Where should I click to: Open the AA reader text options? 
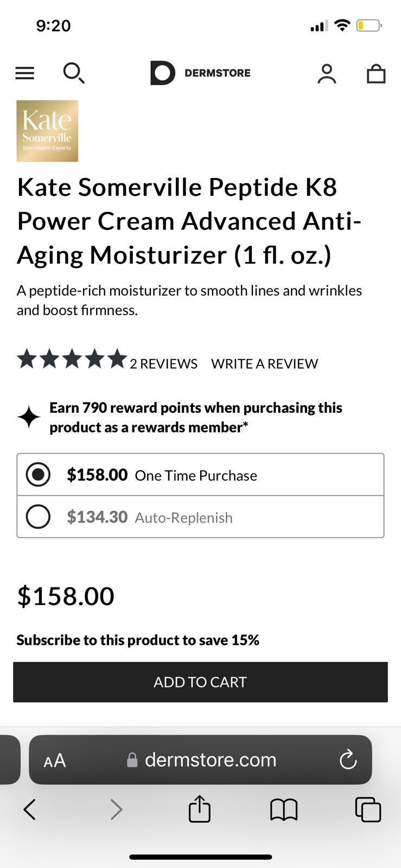(55, 760)
